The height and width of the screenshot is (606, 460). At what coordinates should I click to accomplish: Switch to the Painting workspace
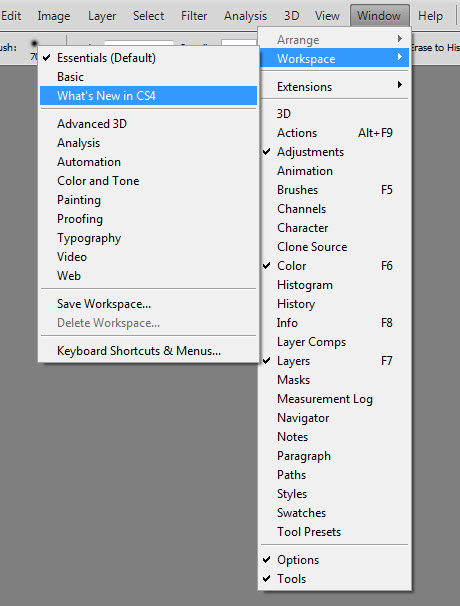click(x=148, y=200)
